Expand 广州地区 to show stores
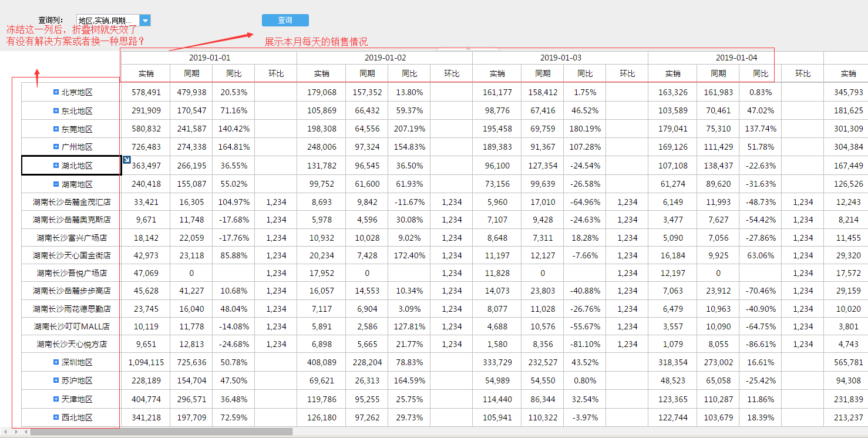Screen dimensions: 868x438 pos(56,147)
